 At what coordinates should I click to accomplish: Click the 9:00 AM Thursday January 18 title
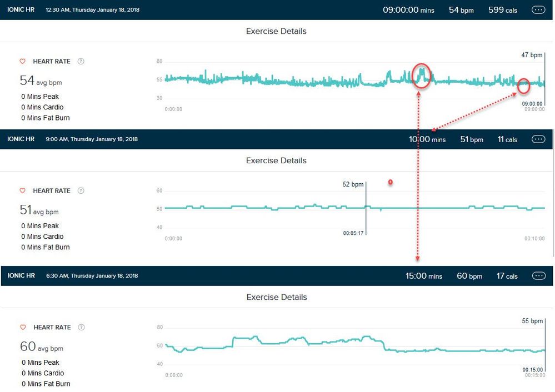(x=92, y=139)
